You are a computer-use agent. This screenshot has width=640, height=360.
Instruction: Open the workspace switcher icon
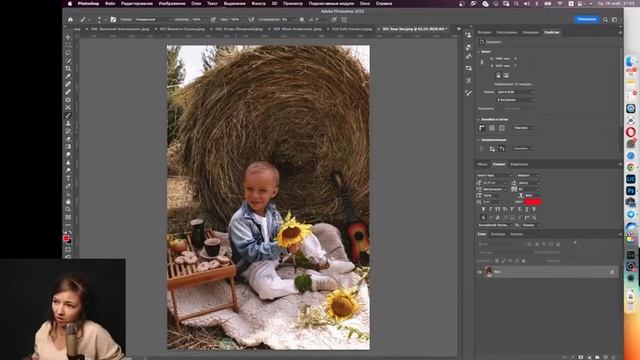pos(615,20)
